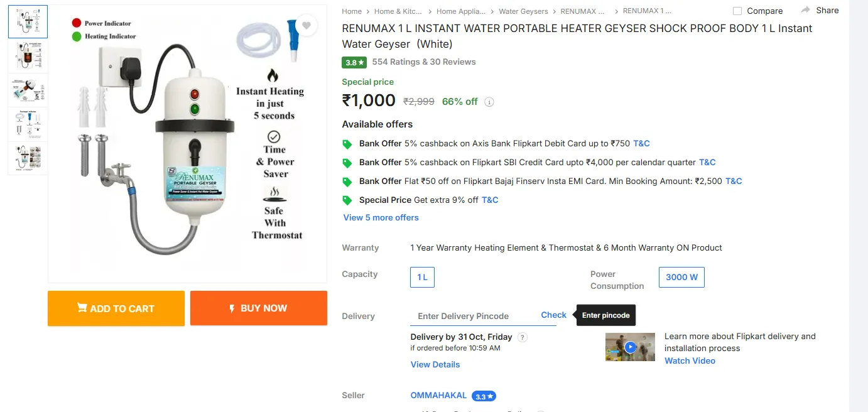Open View Details under delivery
The image size is (868, 412).
pyautogui.click(x=435, y=364)
